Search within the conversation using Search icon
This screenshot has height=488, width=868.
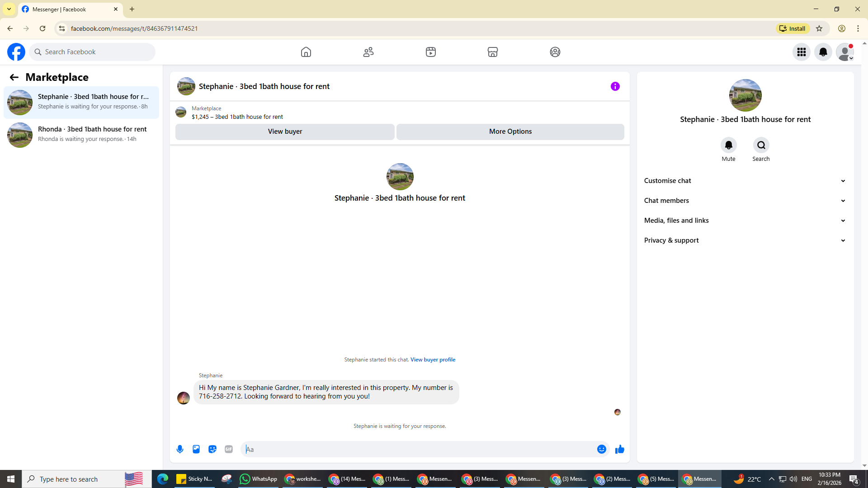click(x=761, y=145)
